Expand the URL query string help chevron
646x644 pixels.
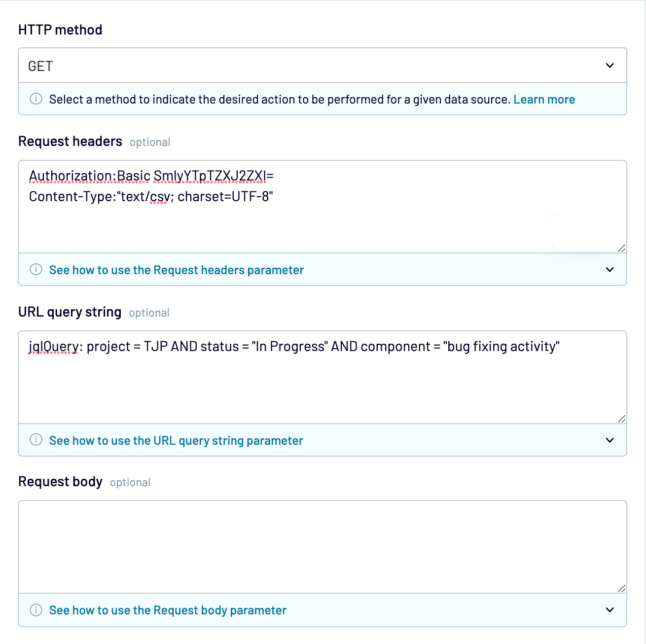point(610,440)
